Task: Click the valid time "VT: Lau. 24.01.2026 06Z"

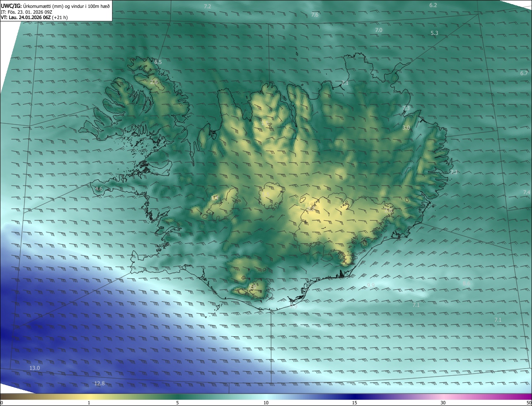Action: [x=25, y=17]
